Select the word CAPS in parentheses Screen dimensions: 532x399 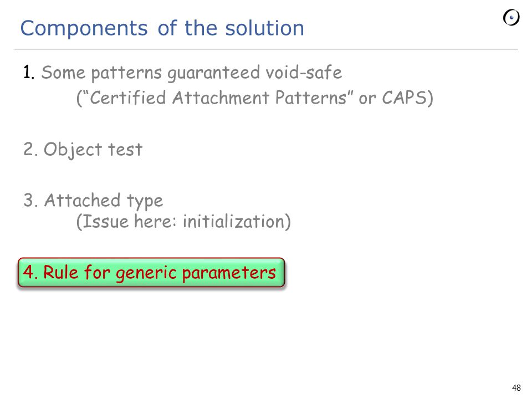pyautogui.click(x=404, y=98)
